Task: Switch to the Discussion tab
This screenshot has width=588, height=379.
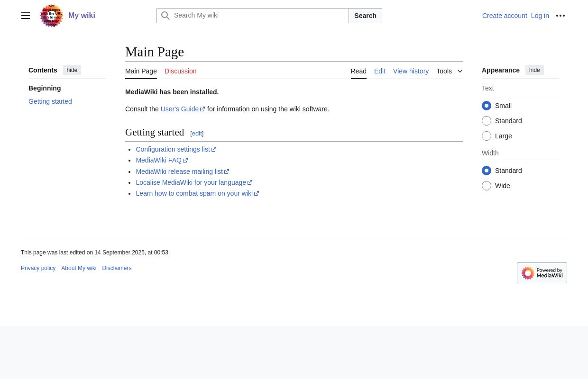Action: [180, 71]
